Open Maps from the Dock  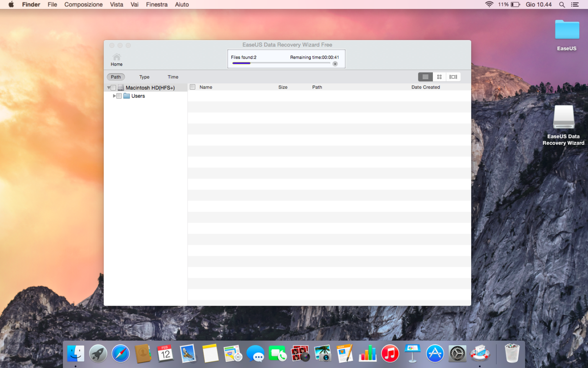click(233, 354)
